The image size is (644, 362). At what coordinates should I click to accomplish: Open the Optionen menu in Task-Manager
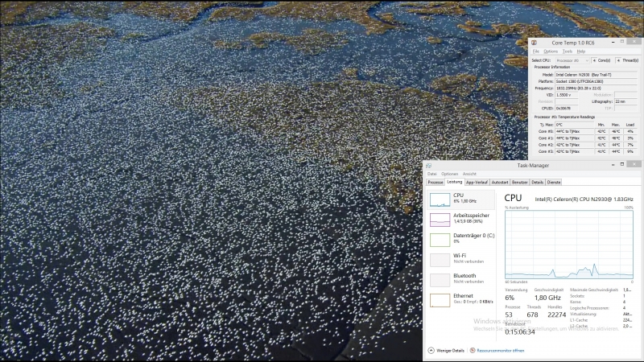(449, 174)
